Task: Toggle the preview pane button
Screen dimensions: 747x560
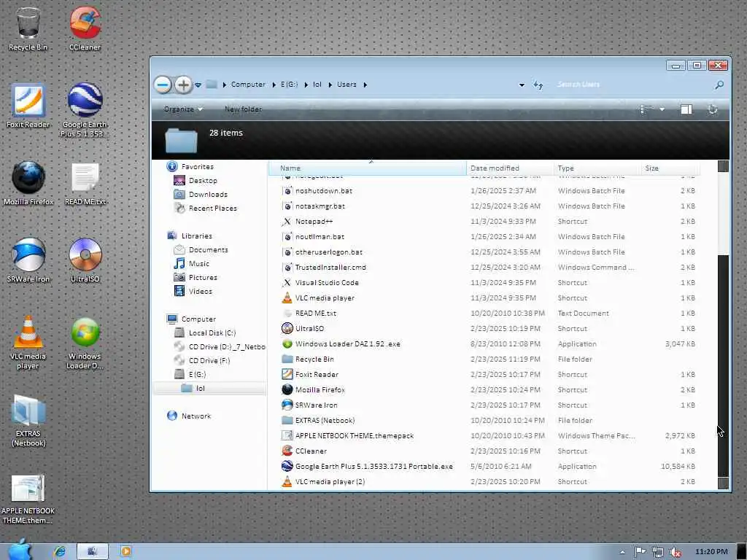Action: [x=686, y=109]
